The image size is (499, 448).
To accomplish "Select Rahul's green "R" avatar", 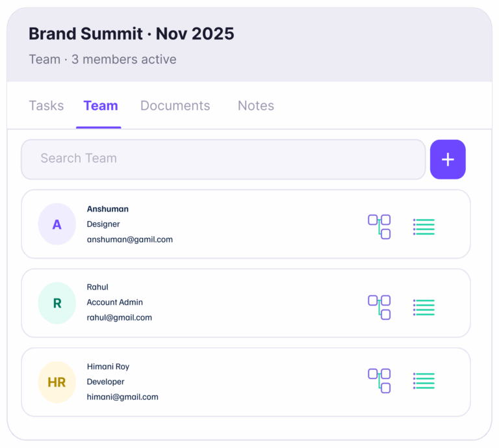I will pos(57,303).
